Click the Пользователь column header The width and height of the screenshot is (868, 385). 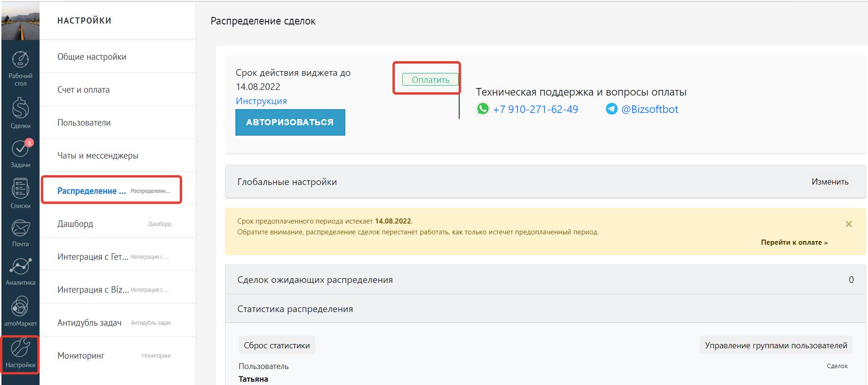(x=264, y=366)
